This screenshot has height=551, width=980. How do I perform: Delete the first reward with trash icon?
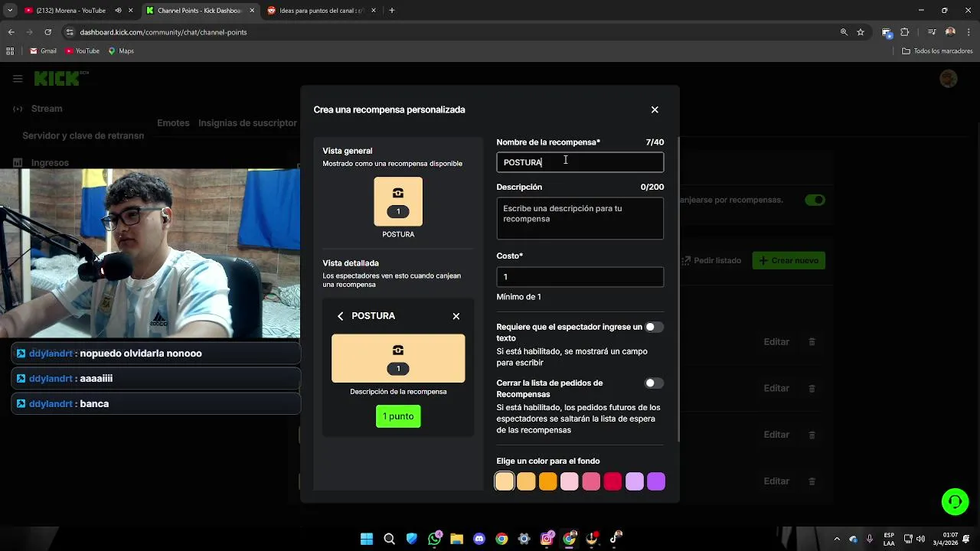pyautogui.click(x=812, y=342)
